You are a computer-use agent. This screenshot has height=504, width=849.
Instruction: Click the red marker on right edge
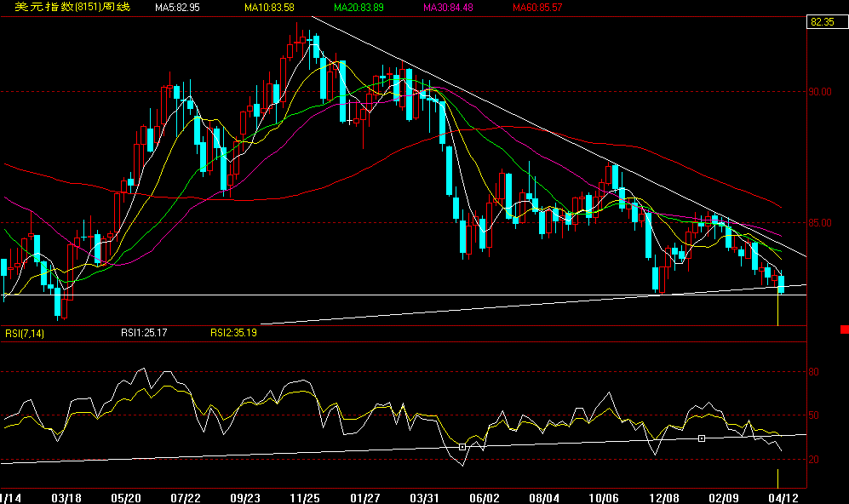(x=845, y=329)
